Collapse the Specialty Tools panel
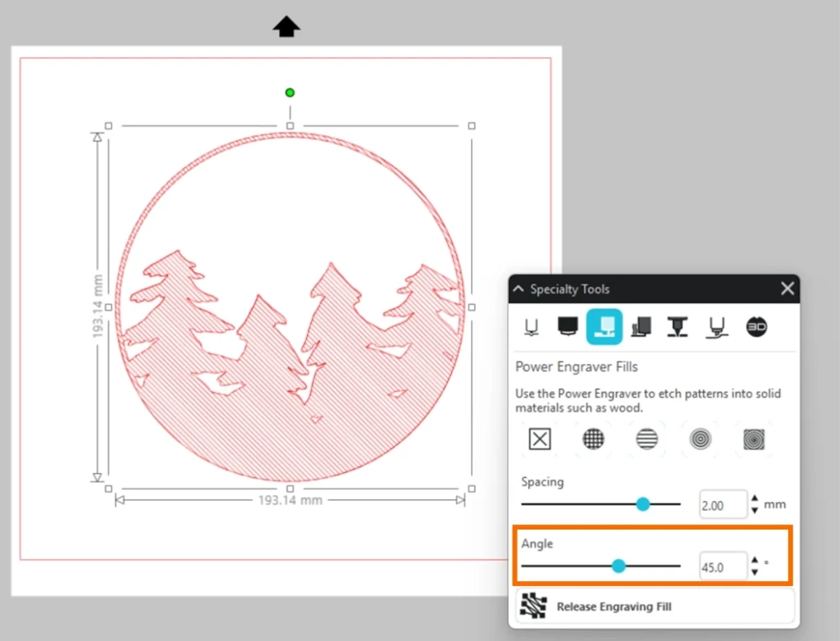840x641 pixels. coord(518,289)
